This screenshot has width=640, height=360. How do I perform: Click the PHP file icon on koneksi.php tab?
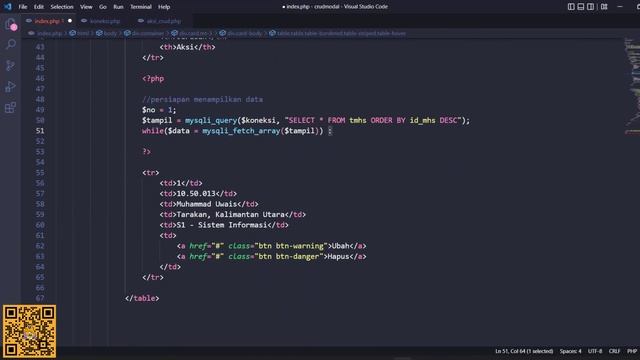84,21
